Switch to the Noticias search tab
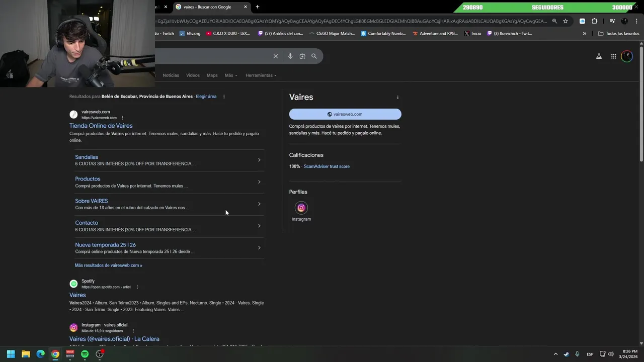 (171, 75)
